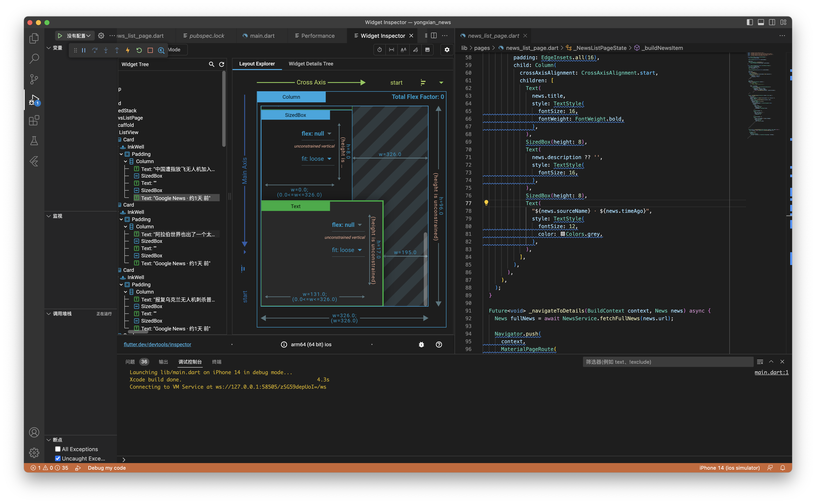Open the Flutter sidebar icon

[34, 161]
